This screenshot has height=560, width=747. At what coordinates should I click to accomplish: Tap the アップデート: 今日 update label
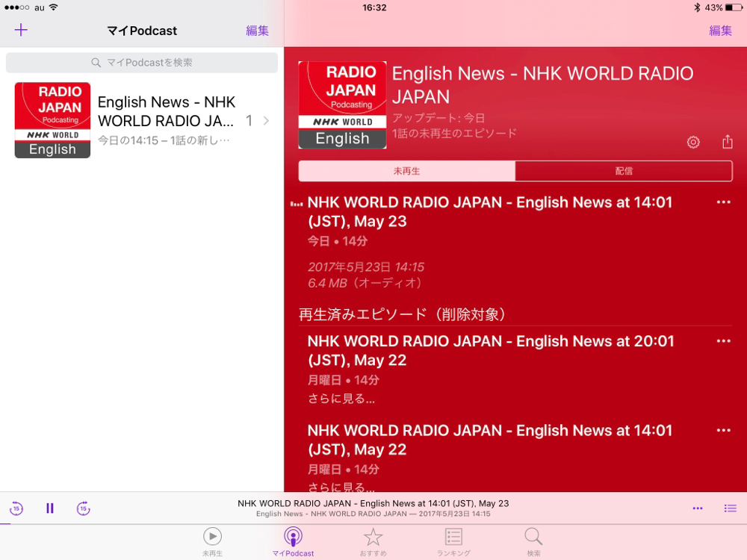[x=438, y=118]
